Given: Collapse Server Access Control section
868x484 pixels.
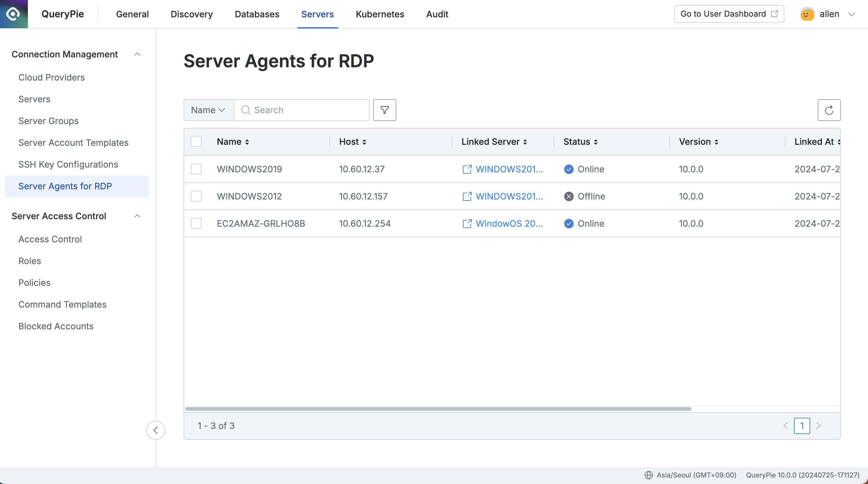Looking at the screenshot, I should [x=137, y=216].
